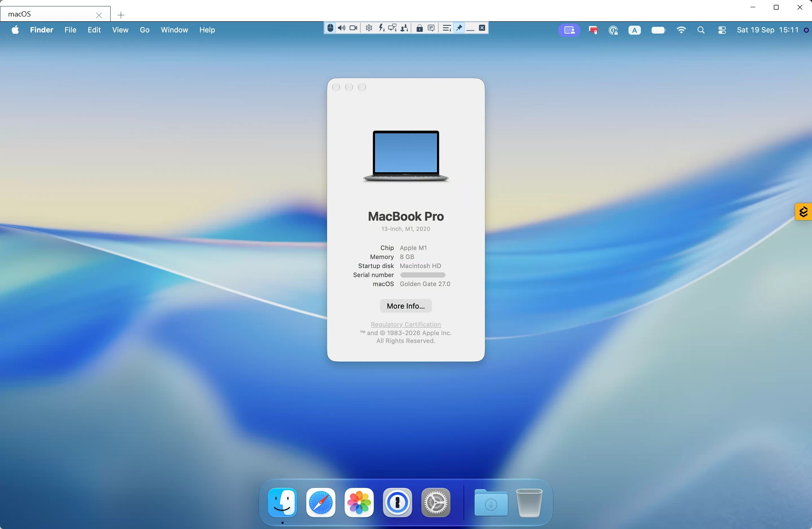Close the About This Mac window
Image resolution: width=812 pixels, height=529 pixels.
click(x=336, y=87)
